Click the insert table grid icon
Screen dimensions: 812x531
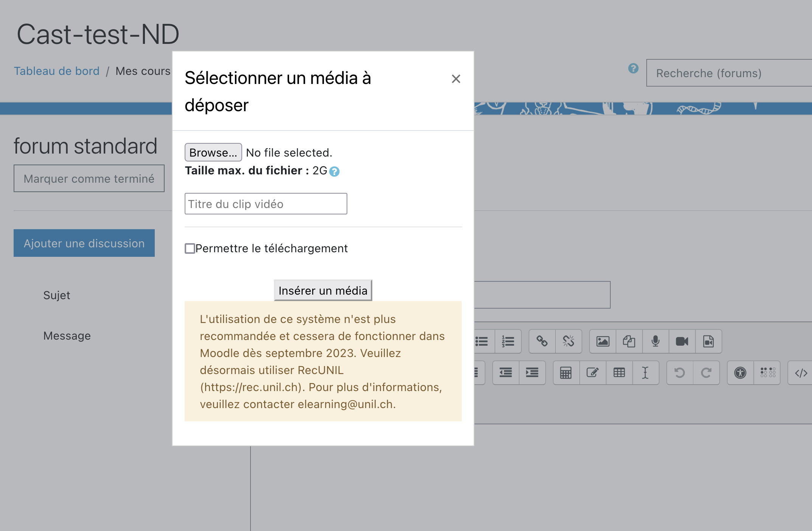click(x=619, y=373)
